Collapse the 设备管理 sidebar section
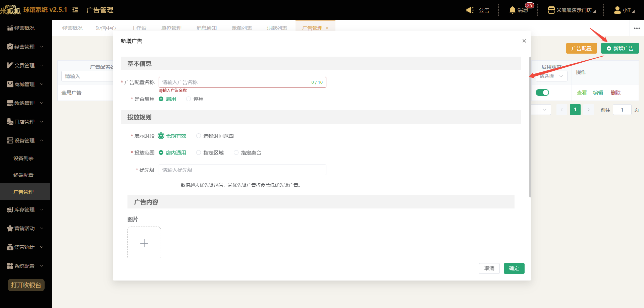This screenshot has width=644, height=308. pos(25,140)
